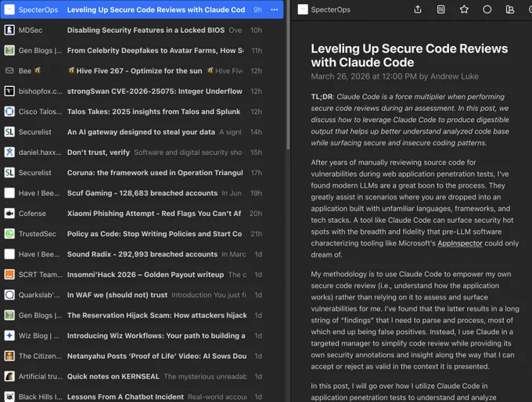Viewport: 532px width, 402px height.
Task: Open 'Sound Radix - 292,993 breached accounts'
Action: click(x=142, y=253)
